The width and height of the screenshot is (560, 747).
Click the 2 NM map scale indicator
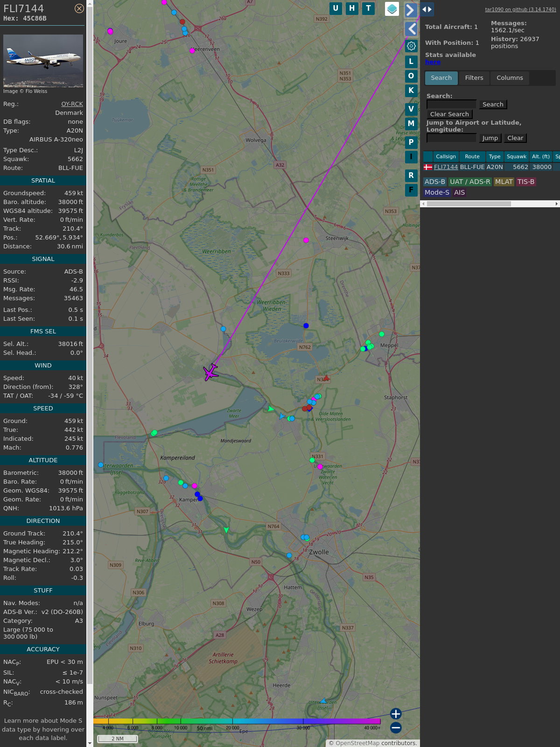coord(118,739)
